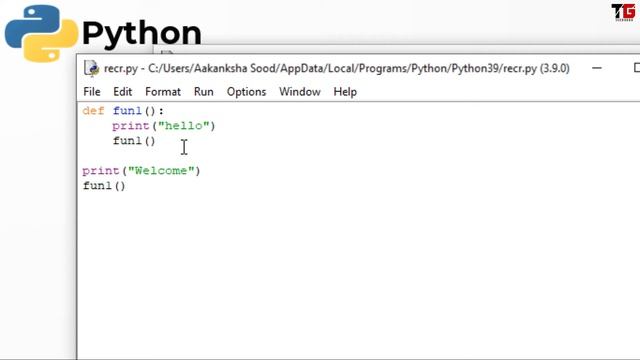Click the recr.py window title text
The width and height of the screenshot is (640, 360).
tap(337, 68)
